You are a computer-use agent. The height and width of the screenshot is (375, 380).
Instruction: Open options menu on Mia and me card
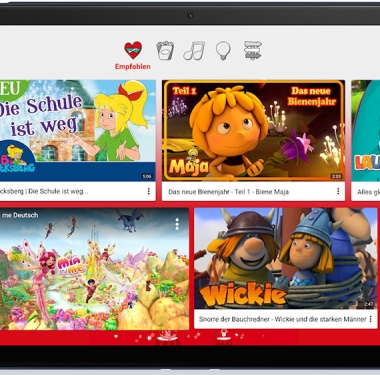[177, 224]
